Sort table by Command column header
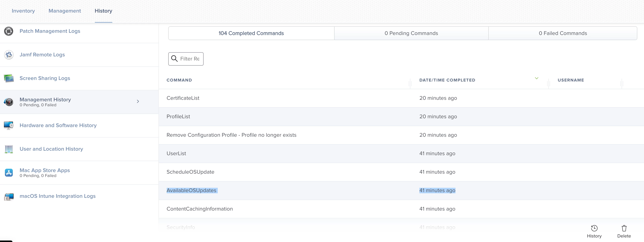This screenshot has width=644, height=242. coord(179,80)
